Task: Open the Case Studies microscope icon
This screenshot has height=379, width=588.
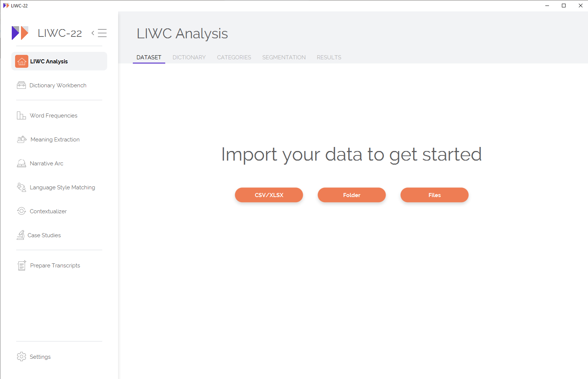Action: point(21,235)
